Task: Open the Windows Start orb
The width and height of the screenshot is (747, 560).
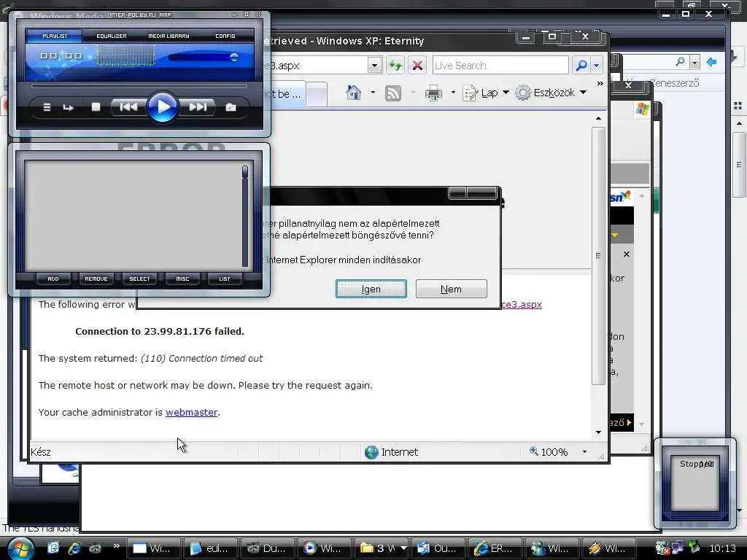Action: click(x=20, y=548)
